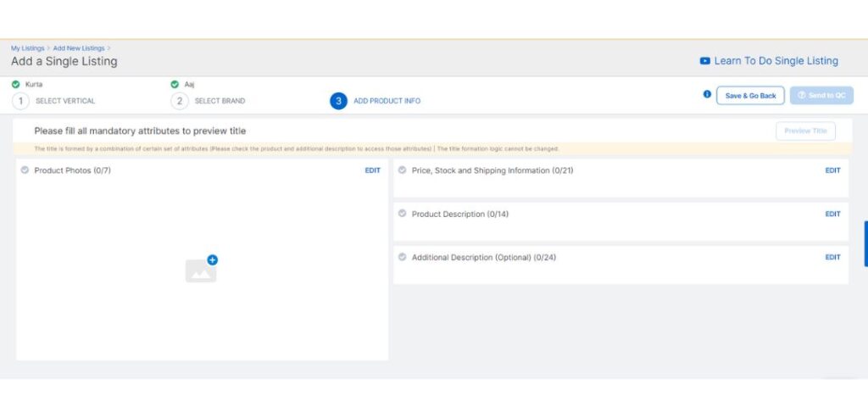Click the status check icon for Product Photos
This screenshot has width=868, height=418.
pyautogui.click(x=25, y=170)
